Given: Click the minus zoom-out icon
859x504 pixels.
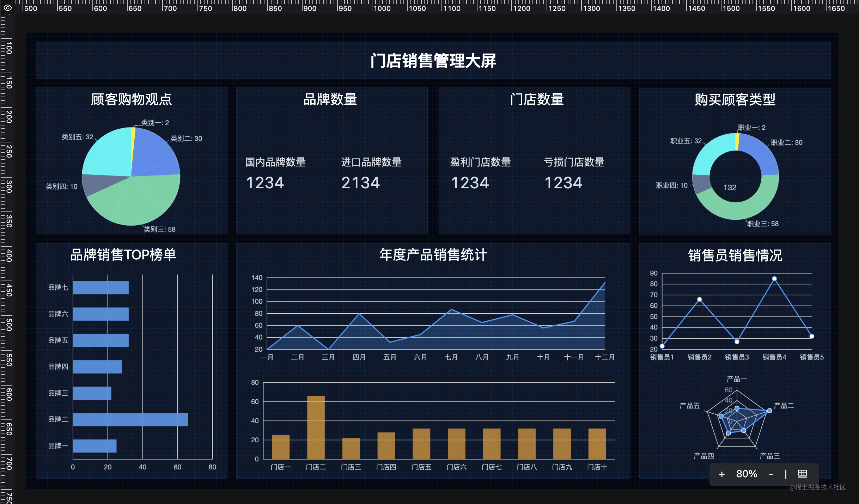Looking at the screenshot, I should (771, 474).
